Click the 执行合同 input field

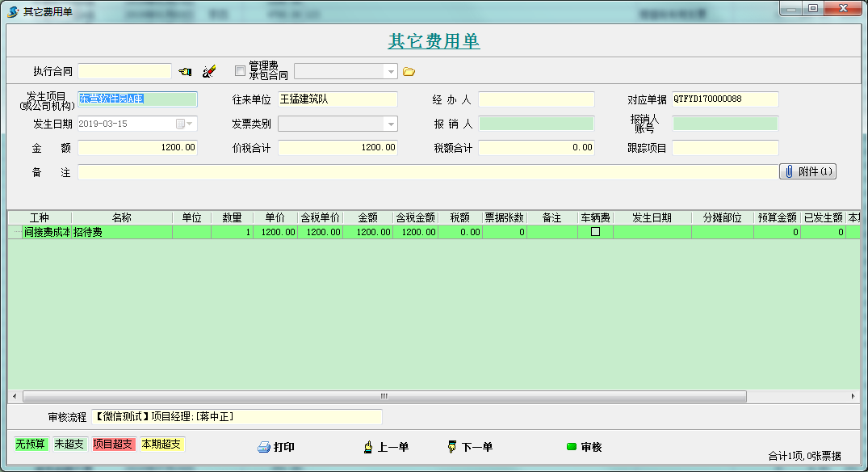pyautogui.click(x=124, y=71)
